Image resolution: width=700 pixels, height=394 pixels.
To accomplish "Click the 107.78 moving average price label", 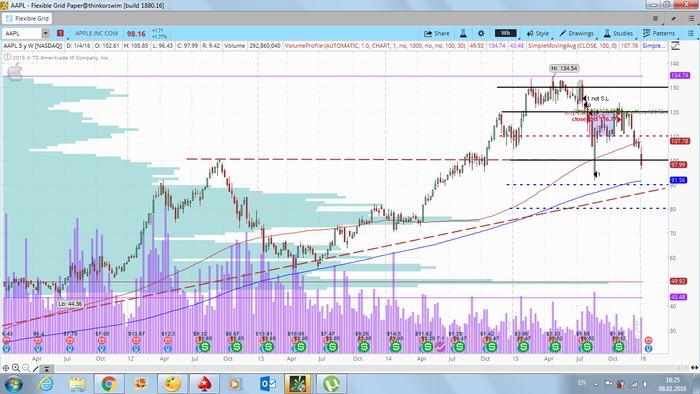I will [679, 141].
